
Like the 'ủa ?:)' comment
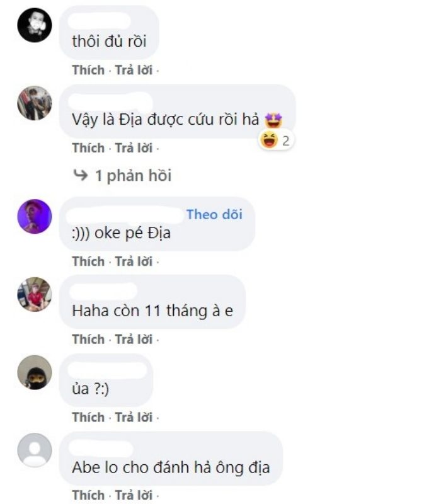coord(88,417)
